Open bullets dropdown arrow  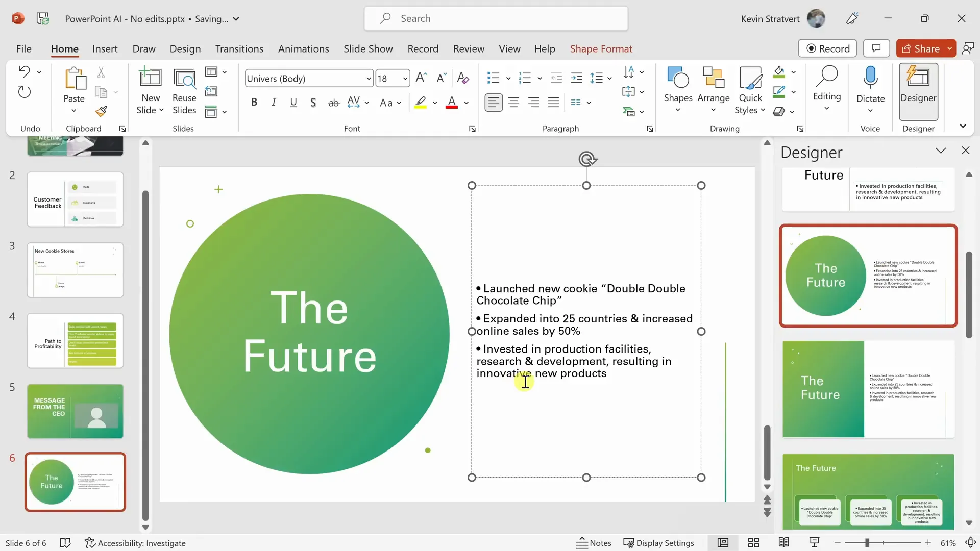(x=508, y=79)
